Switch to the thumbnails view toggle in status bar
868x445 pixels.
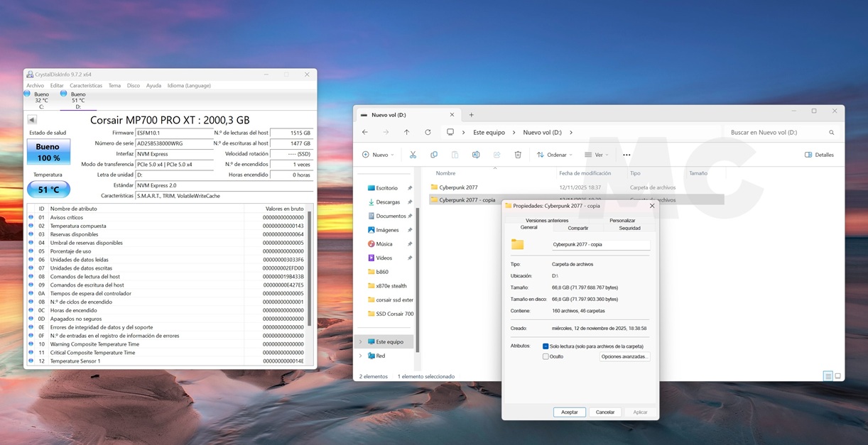837,376
